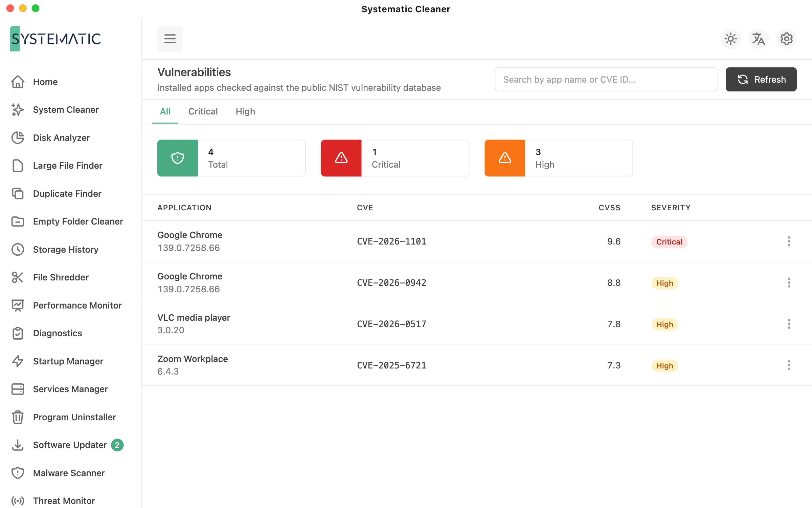The width and height of the screenshot is (812, 508).
Task: Click CVE-2025-6721 identifier
Action: [391, 365]
